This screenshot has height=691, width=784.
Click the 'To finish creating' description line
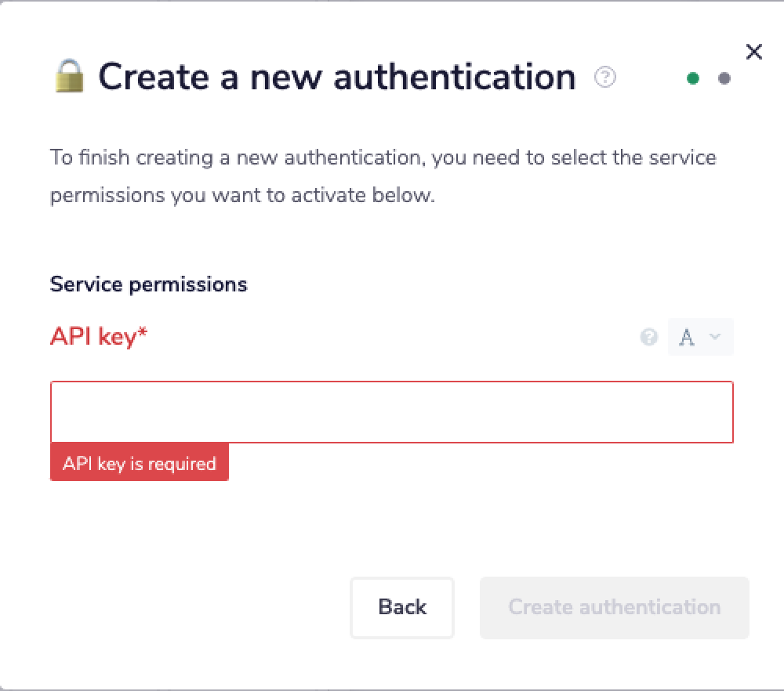tap(383, 157)
